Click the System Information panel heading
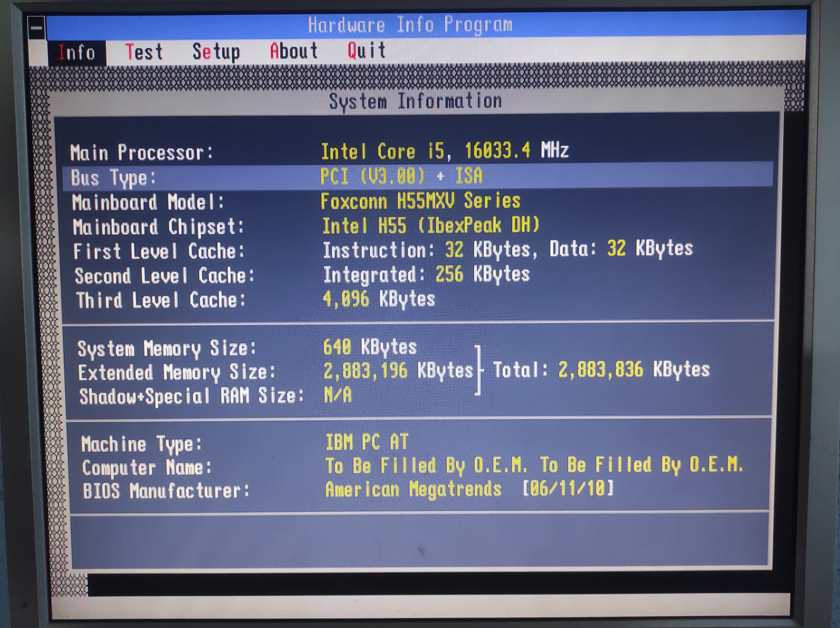 tap(415, 101)
